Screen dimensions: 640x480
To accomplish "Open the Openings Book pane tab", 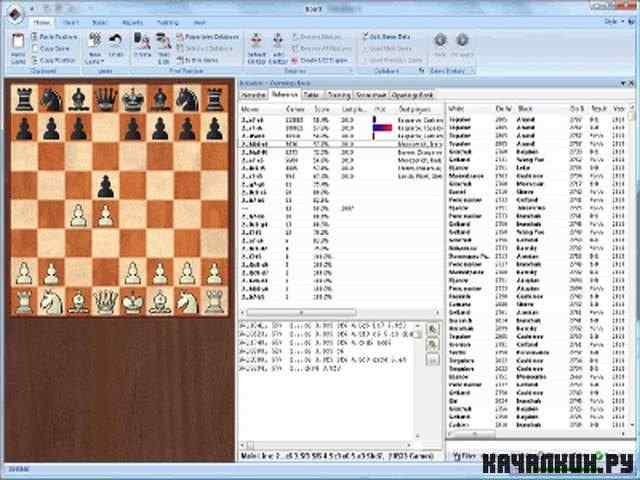I will click(412, 95).
